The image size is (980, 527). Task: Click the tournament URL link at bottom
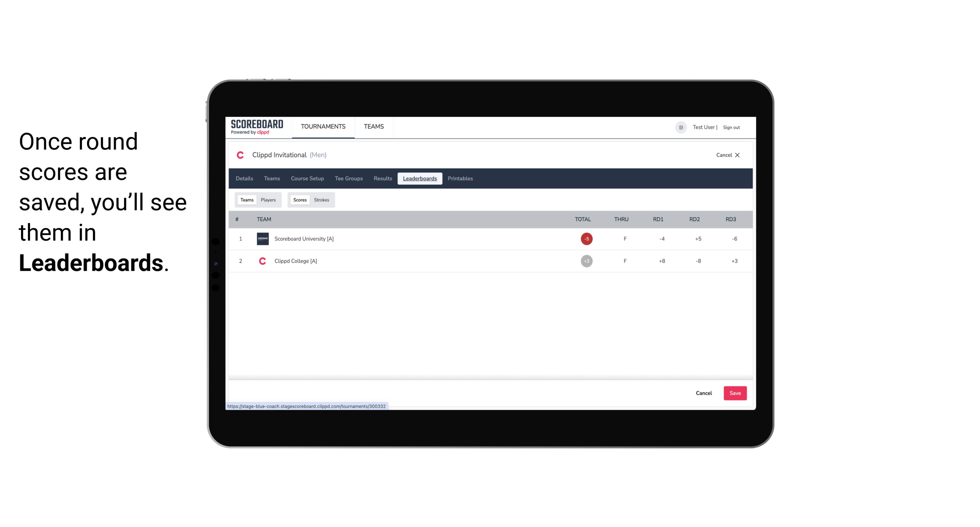307,406
